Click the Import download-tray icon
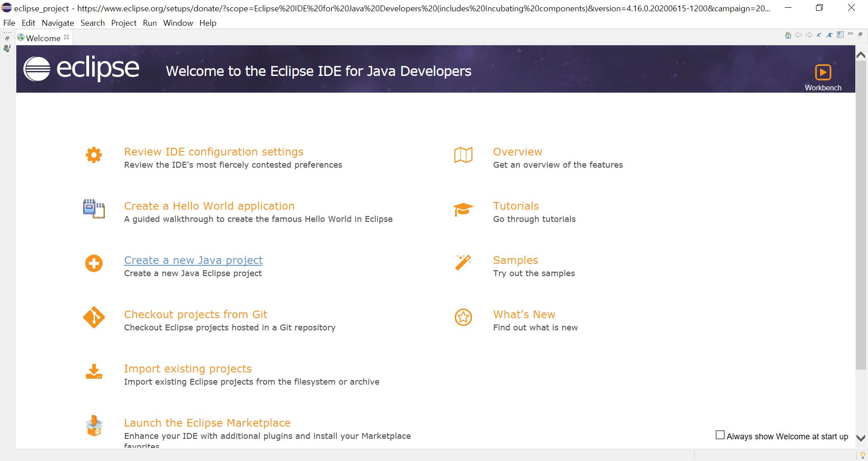 (x=94, y=372)
